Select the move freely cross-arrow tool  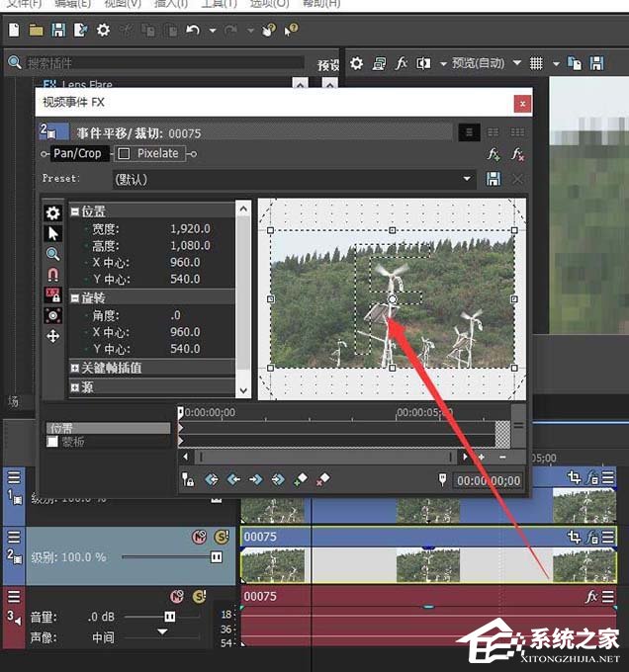point(53,336)
